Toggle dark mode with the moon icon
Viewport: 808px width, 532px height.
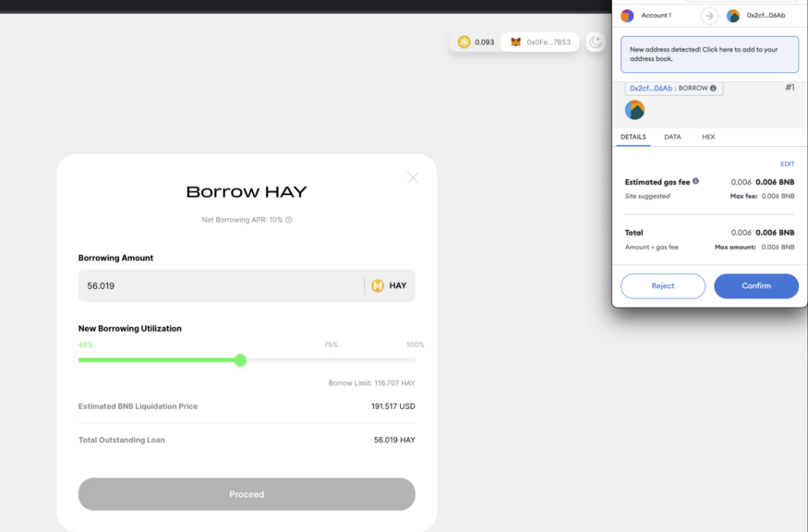coord(596,42)
